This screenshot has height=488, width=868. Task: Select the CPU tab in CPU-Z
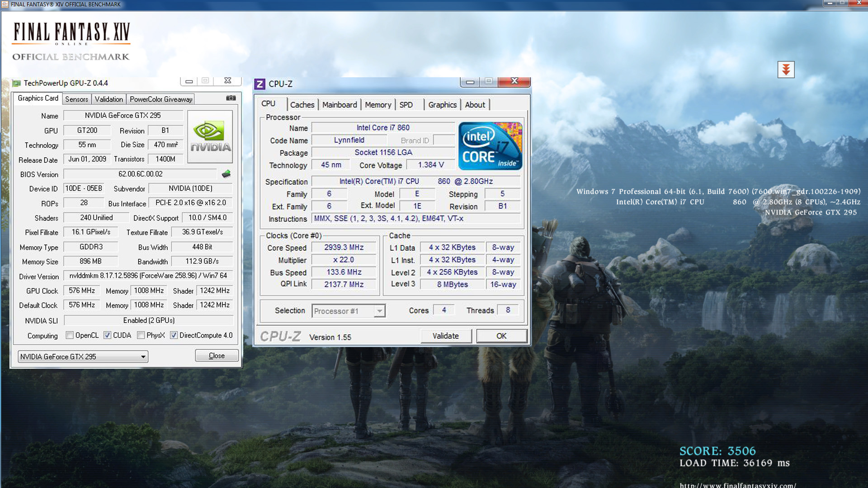pos(268,103)
